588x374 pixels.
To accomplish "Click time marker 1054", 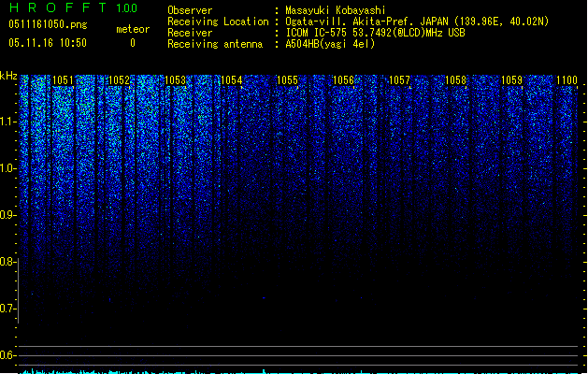I will [x=232, y=80].
